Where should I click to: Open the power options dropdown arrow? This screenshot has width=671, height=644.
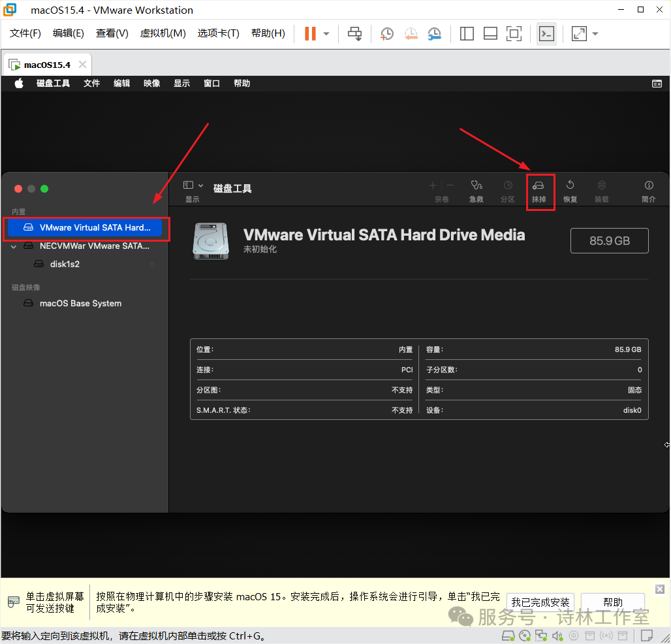326,34
